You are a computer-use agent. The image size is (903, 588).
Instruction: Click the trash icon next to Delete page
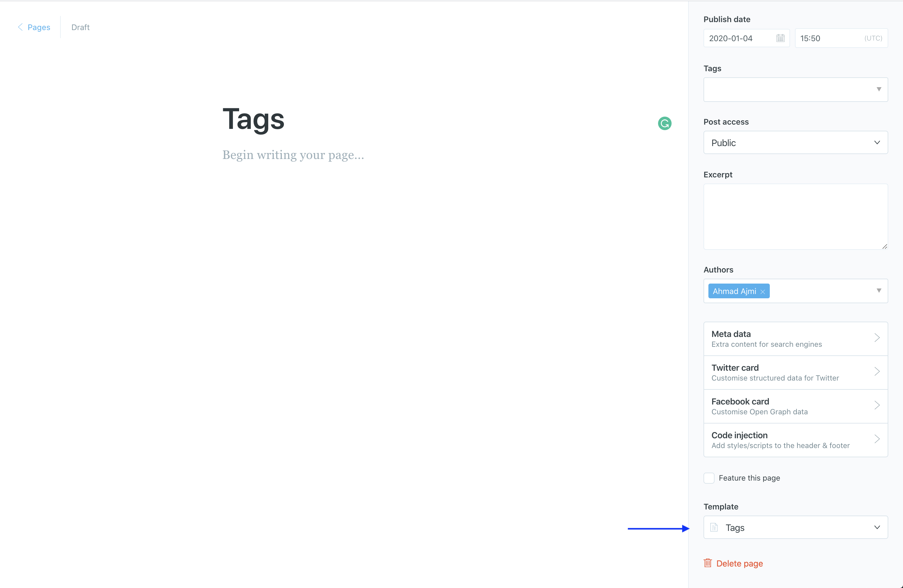coord(707,563)
